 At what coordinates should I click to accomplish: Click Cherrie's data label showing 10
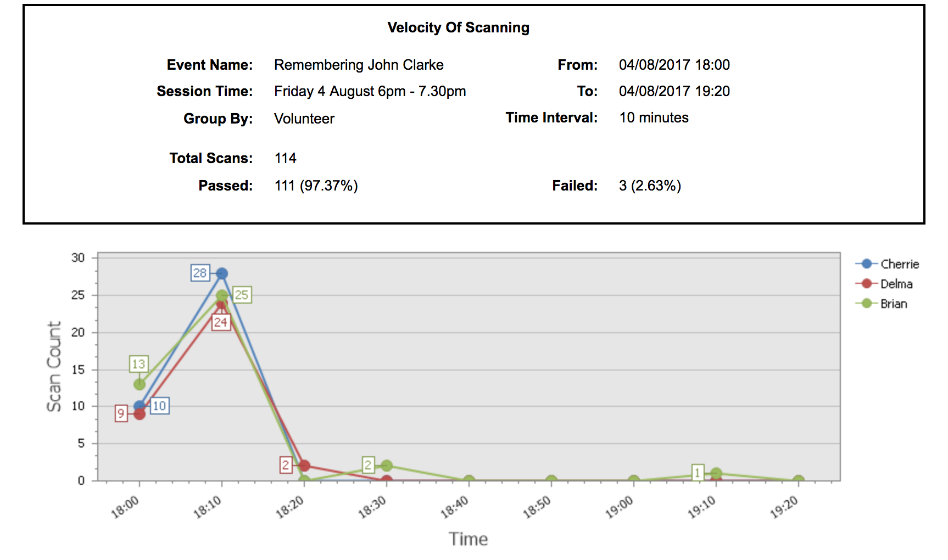(159, 406)
